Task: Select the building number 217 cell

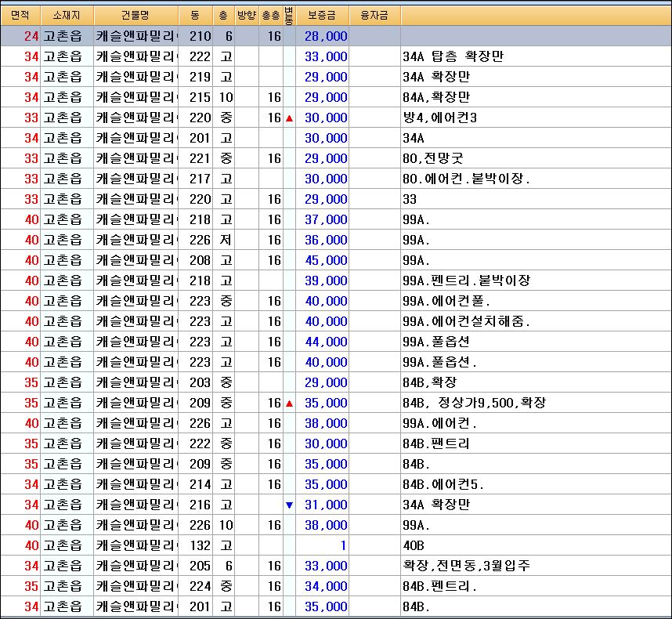Action: pyautogui.click(x=201, y=179)
